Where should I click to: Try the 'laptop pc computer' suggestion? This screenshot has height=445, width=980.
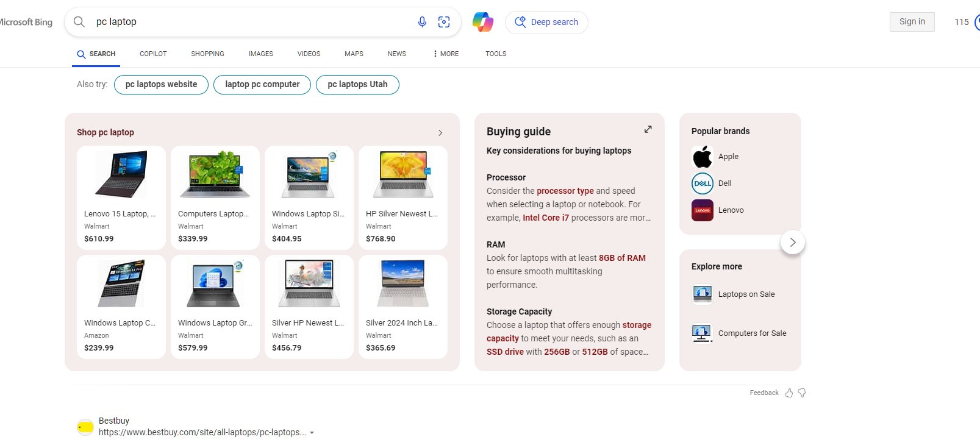pyautogui.click(x=262, y=85)
